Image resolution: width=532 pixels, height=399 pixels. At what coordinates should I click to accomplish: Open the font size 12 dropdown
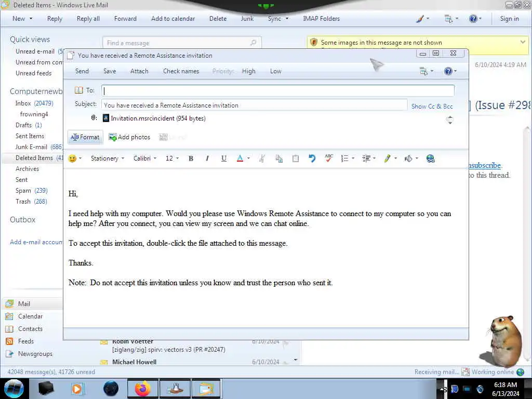click(x=172, y=158)
